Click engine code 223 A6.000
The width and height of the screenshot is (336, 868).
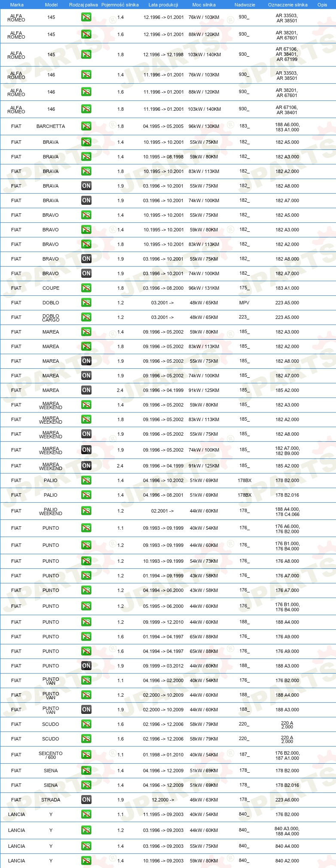tap(287, 800)
